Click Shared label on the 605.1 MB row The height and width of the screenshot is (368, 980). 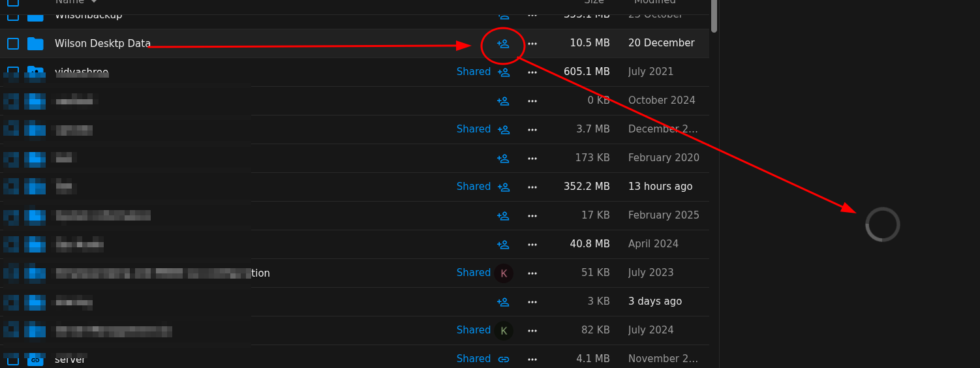(x=473, y=72)
